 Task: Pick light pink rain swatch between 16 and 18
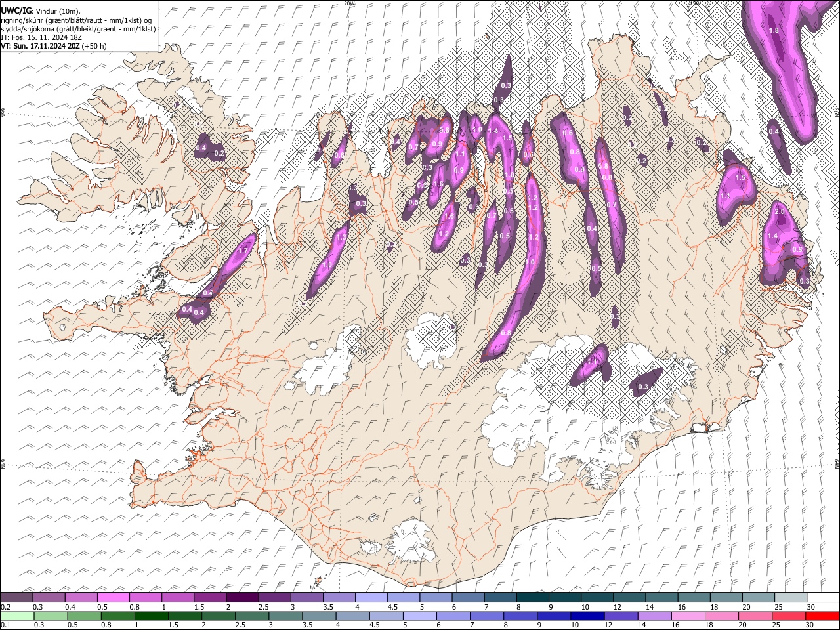click(x=688, y=616)
